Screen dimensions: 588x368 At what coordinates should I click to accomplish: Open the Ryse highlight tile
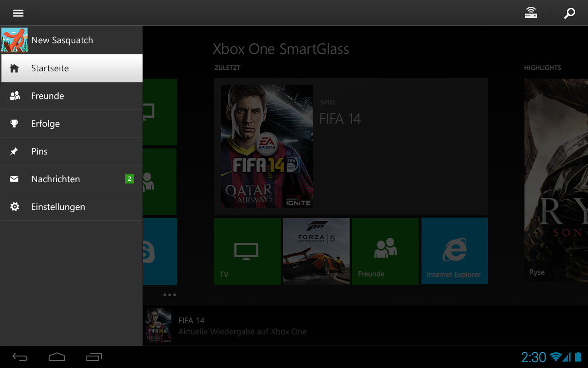coord(556,180)
